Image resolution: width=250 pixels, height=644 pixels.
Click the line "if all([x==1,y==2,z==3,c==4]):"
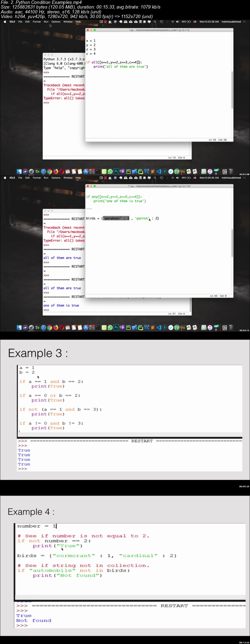click(114, 62)
